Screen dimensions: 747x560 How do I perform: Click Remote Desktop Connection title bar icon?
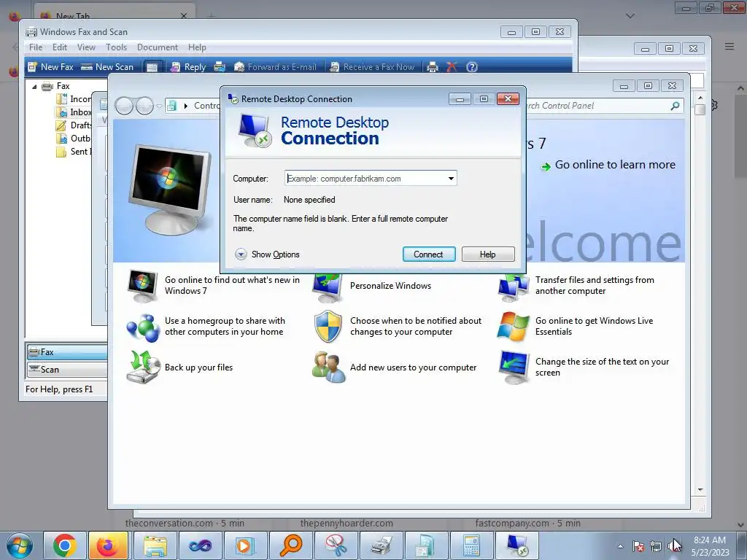(x=233, y=99)
